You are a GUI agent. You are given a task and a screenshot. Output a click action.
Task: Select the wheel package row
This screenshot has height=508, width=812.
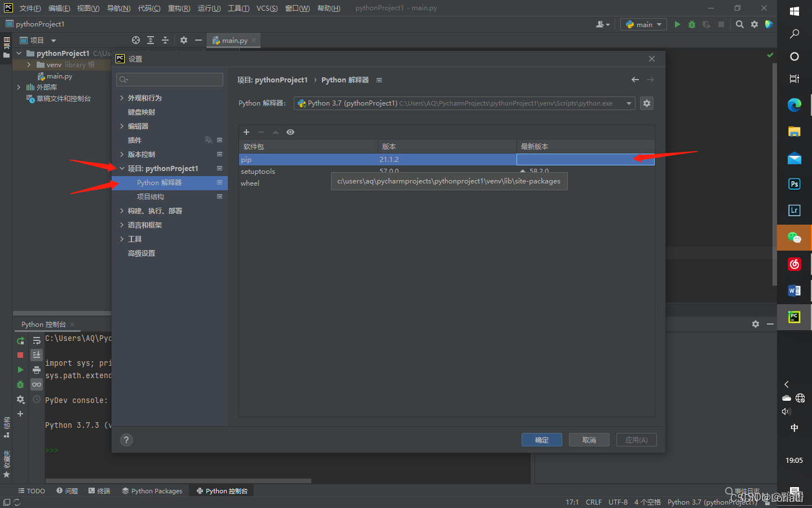tap(447, 183)
